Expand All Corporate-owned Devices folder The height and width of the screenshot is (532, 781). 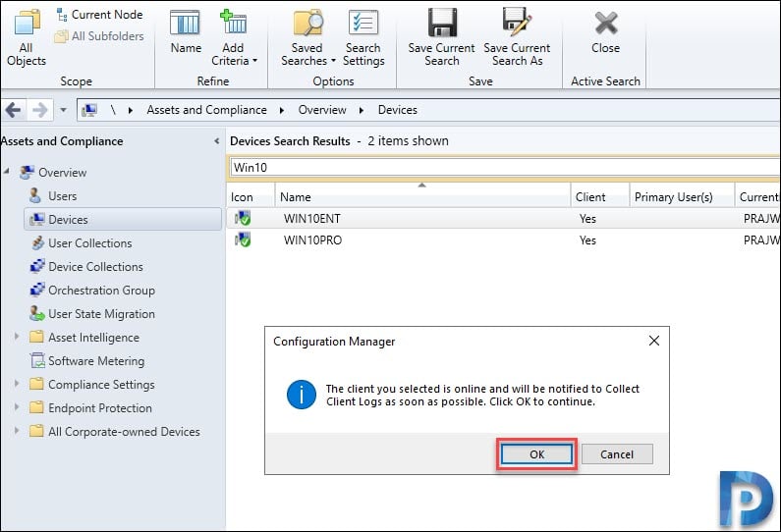click(17, 431)
